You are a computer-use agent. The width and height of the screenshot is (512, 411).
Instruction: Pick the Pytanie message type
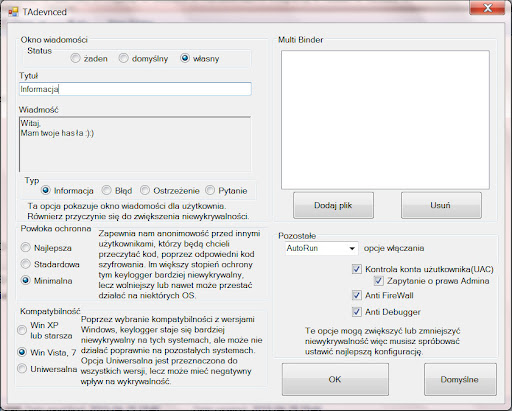[210, 190]
